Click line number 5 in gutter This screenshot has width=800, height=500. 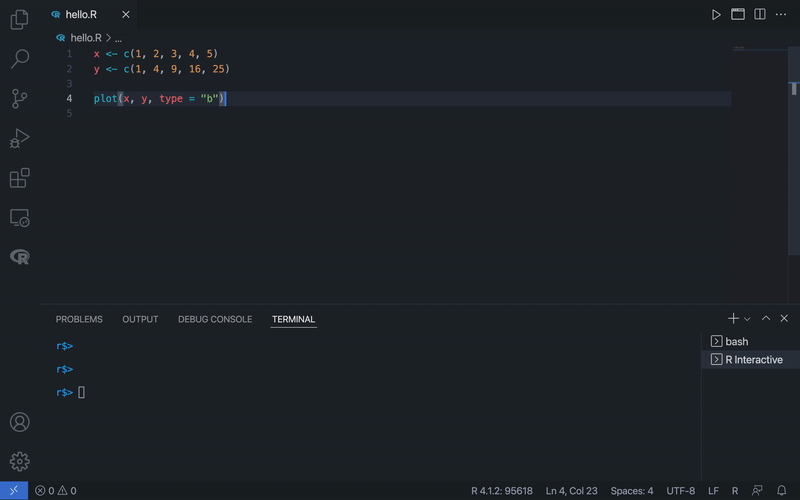pos(69,113)
